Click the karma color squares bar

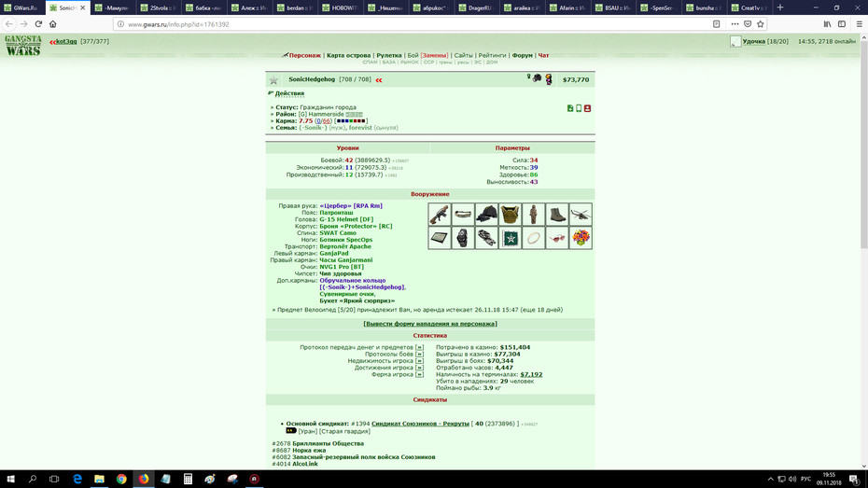click(x=351, y=121)
